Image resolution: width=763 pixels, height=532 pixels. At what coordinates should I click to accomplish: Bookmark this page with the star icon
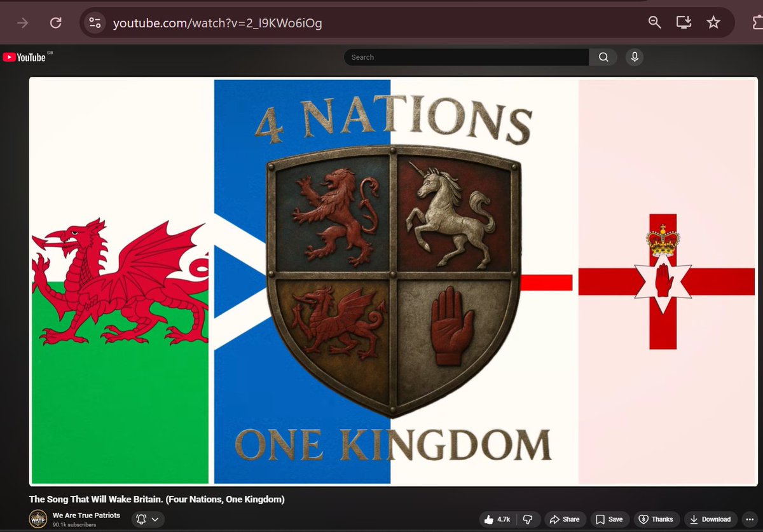[713, 23]
